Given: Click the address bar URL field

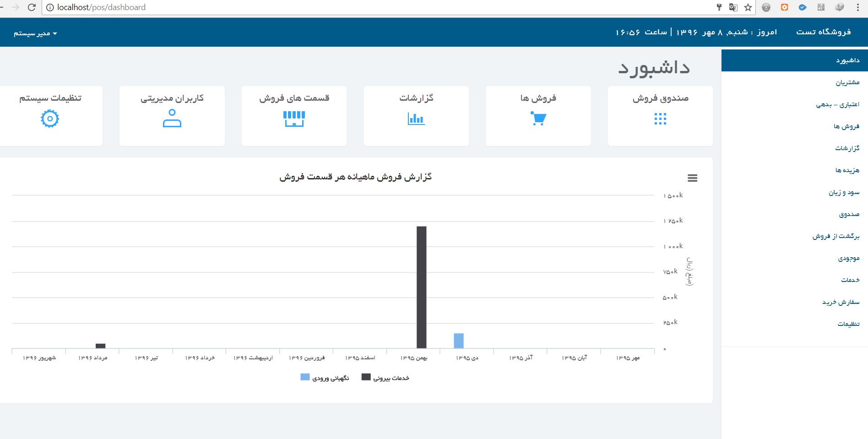Looking at the screenshot, I should (366, 7).
